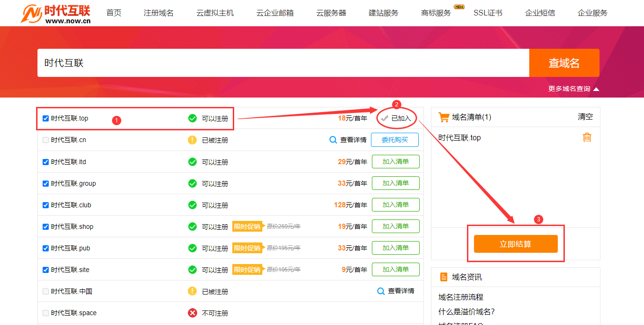Open 商标服务 menu item
Screen dimensions: 644x325
(x=436, y=13)
